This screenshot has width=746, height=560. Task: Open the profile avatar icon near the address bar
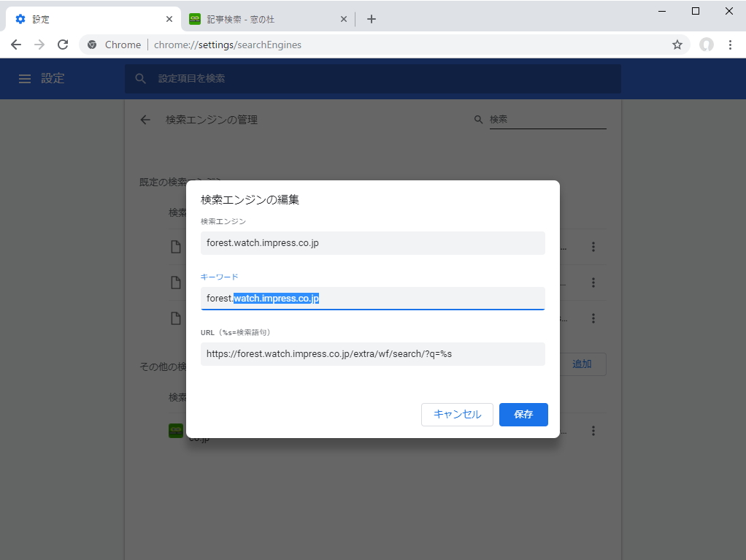tap(706, 45)
